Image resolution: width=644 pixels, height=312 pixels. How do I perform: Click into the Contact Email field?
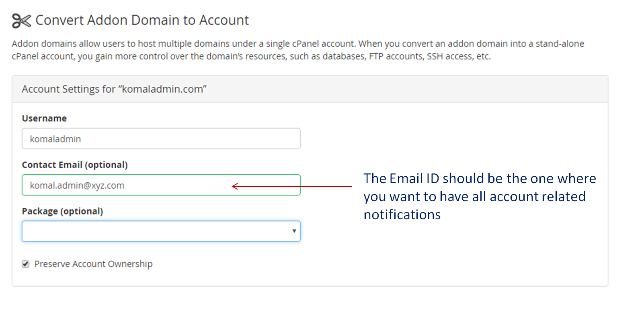(161, 185)
